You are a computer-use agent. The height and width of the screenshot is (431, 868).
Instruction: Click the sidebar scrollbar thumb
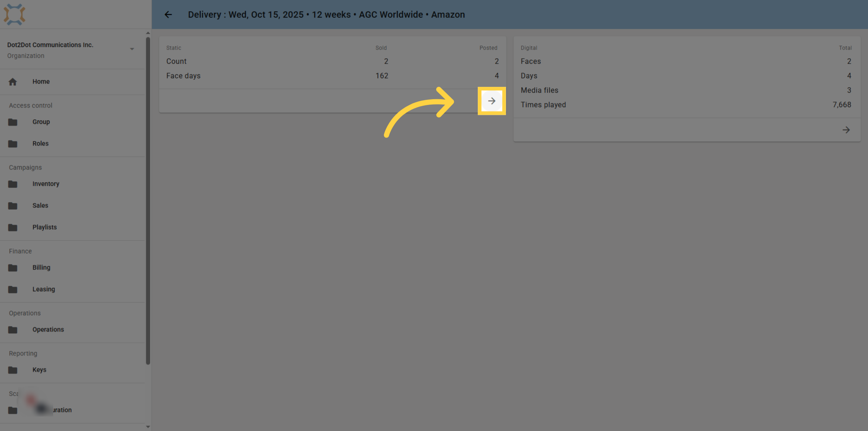(x=148, y=201)
